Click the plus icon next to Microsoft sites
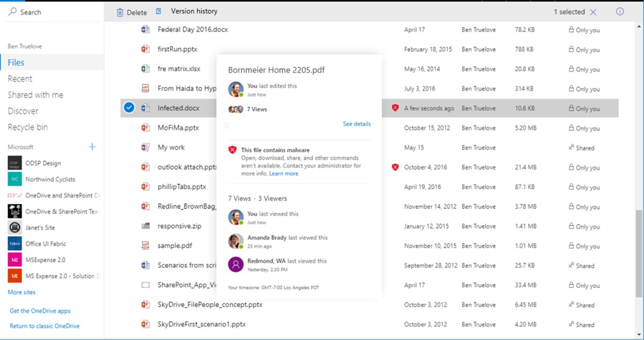This screenshot has width=644, height=340. point(92,146)
